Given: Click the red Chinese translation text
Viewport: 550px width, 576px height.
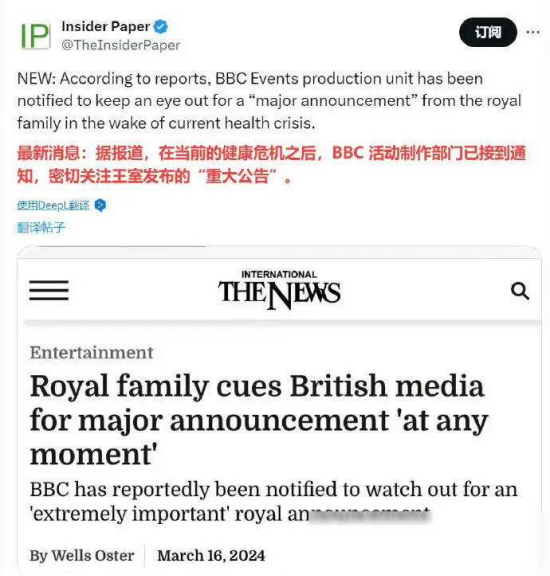Looking at the screenshot, I should 272,164.
